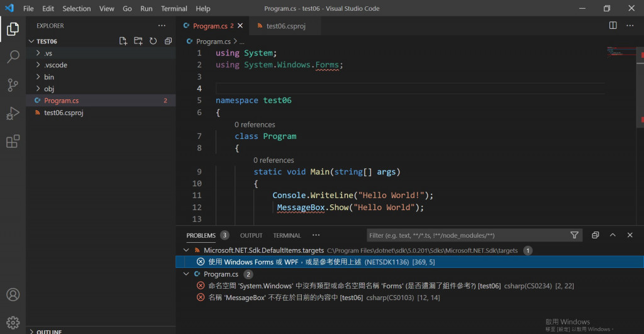Toggle the Problems filter funnel options
The height and width of the screenshot is (334, 644).
(x=574, y=235)
